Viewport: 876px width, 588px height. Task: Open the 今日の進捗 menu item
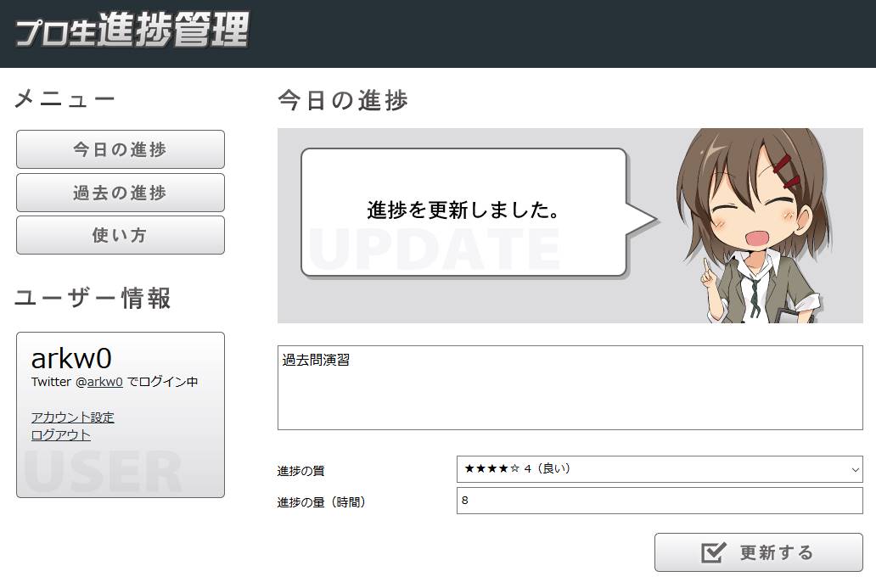120,149
